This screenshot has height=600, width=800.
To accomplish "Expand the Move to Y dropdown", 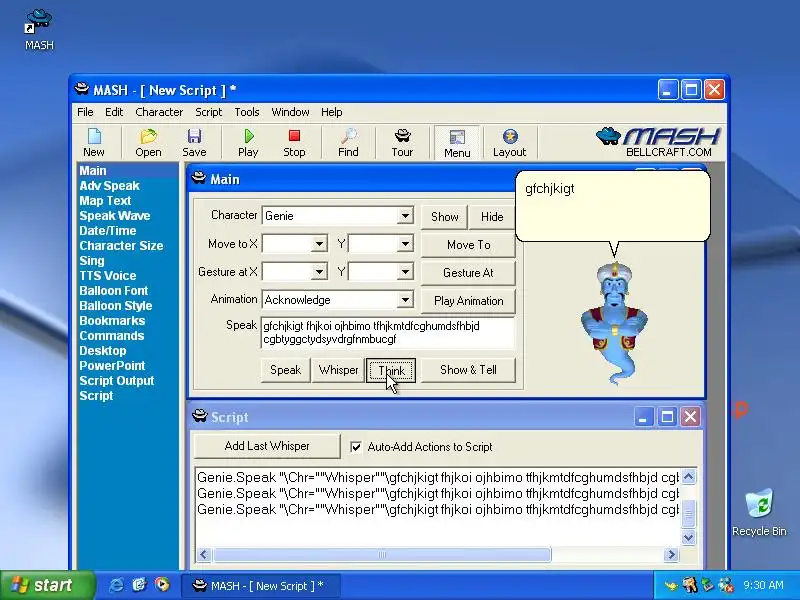I will (x=405, y=244).
